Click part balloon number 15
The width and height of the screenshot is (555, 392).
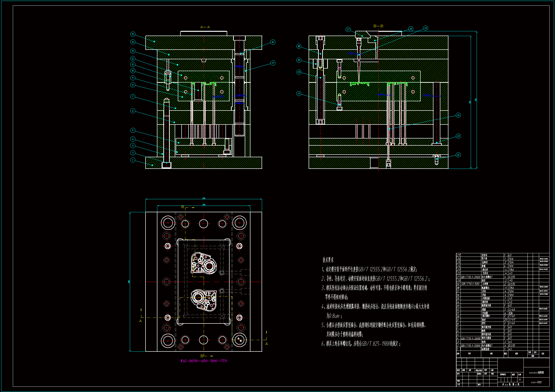tap(132, 34)
